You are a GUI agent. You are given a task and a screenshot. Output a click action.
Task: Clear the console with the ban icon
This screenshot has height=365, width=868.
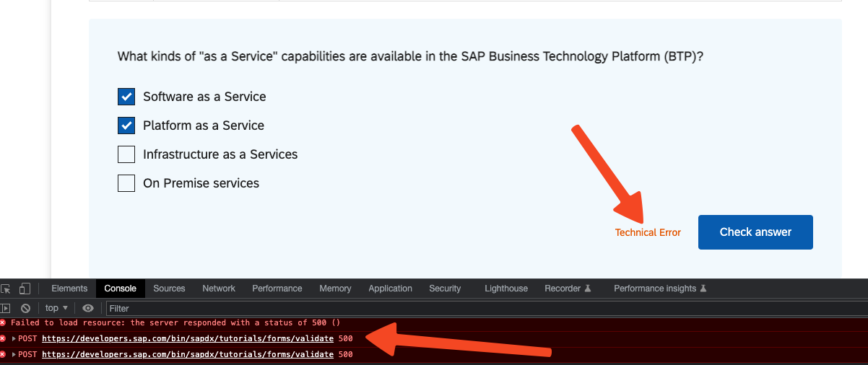coord(25,308)
